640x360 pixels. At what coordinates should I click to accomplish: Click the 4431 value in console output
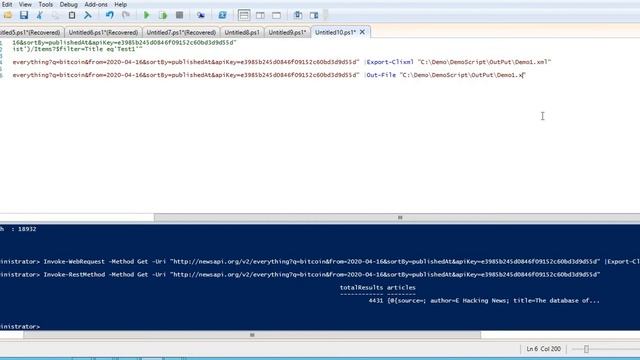click(x=376, y=301)
